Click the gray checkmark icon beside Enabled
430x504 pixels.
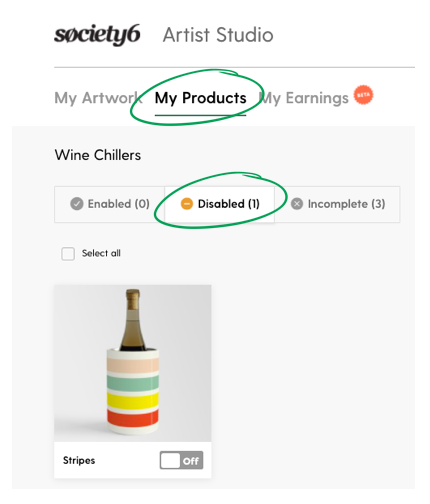pyautogui.click(x=77, y=204)
